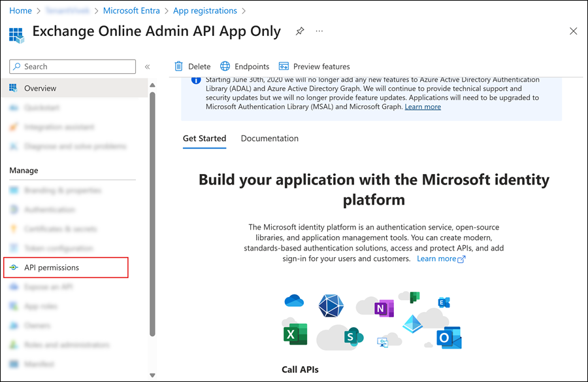The width and height of the screenshot is (588, 382).
Task: Open the Microsoft Entra breadcrumb
Action: (x=131, y=11)
